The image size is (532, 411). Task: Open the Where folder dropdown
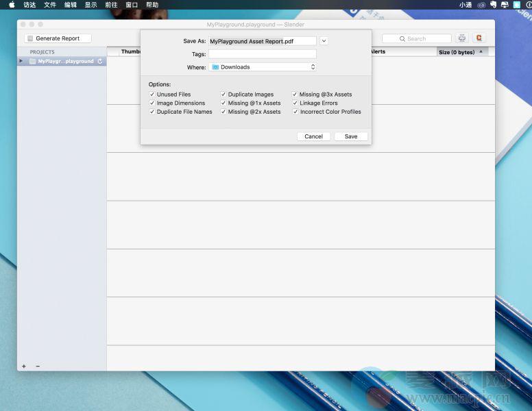coord(263,67)
